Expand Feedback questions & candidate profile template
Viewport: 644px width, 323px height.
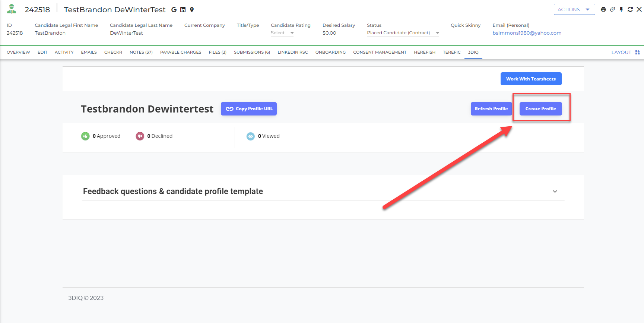pos(323,191)
